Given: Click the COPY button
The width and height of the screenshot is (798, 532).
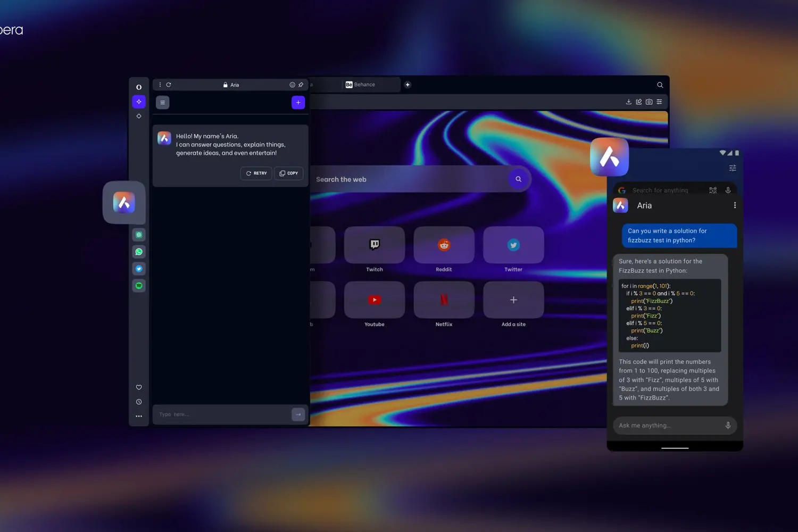Looking at the screenshot, I should pos(289,173).
